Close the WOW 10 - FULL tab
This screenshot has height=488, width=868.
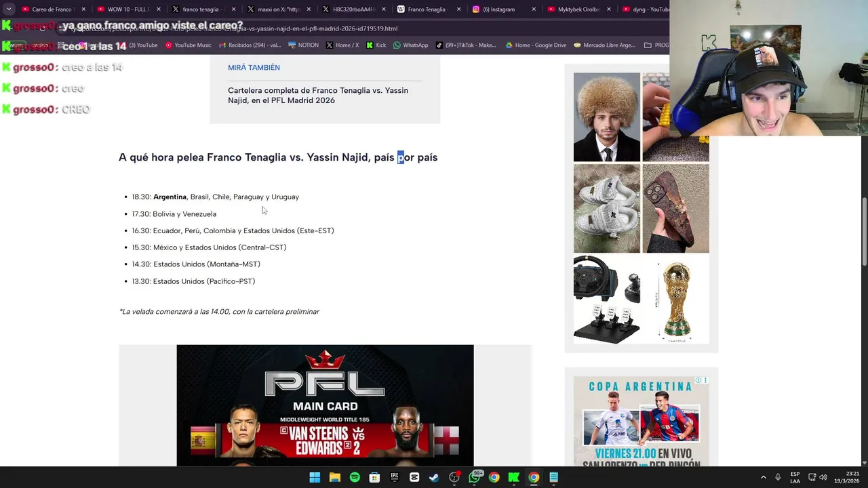coord(159,9)
